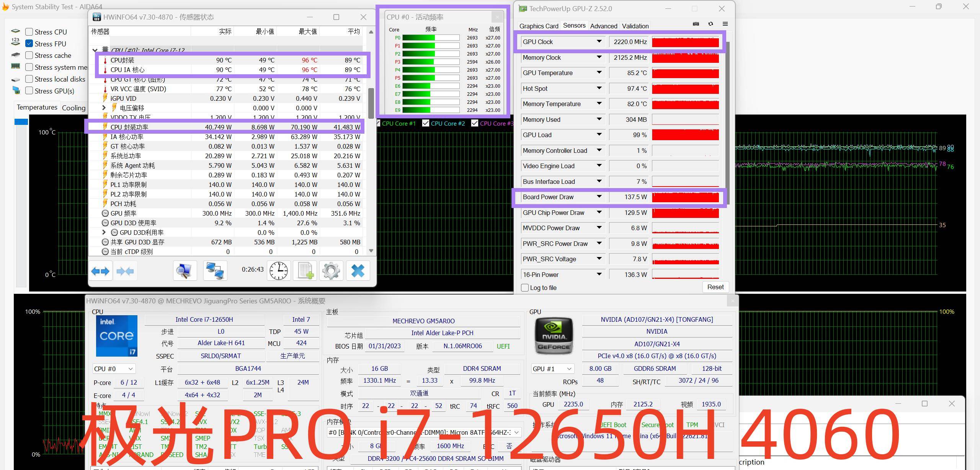
Task: Click the 传感器 column header in HWiNFO
Action: tap(140, 31)
